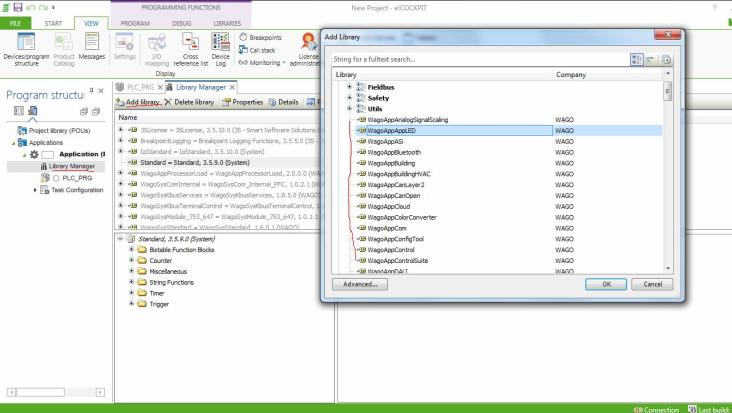Viewport: 732px width, 413px height.
Task: Click the fulltext search field
Action: (480, 59)
